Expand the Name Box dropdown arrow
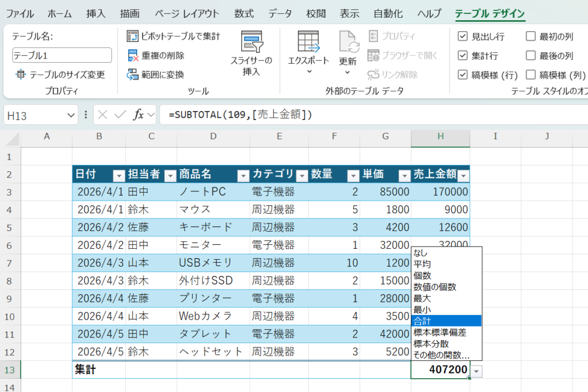Image resolution: width=588 pixels, height=392 pixels. point(71,115)
